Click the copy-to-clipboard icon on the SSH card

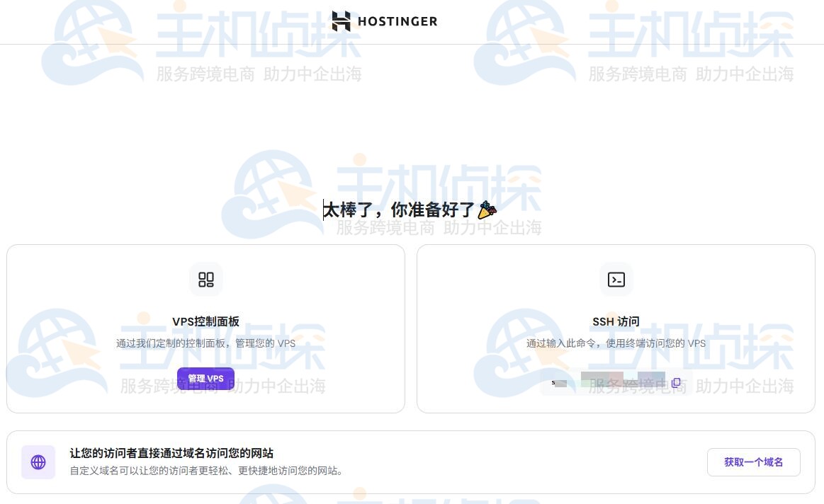pyautogui.click(x=676, y=382)
